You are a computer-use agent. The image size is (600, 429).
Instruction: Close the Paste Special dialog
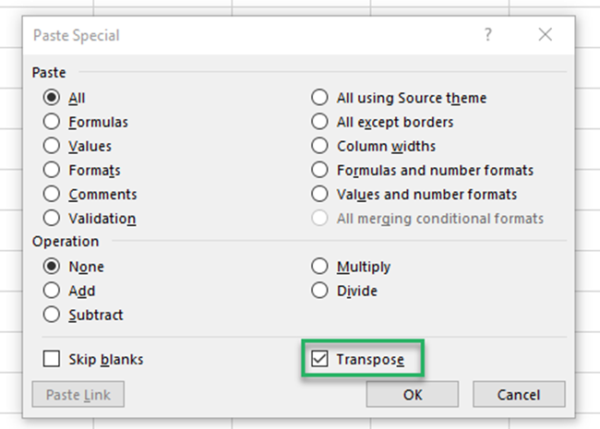pyautogui.click(x=545, y=35)
